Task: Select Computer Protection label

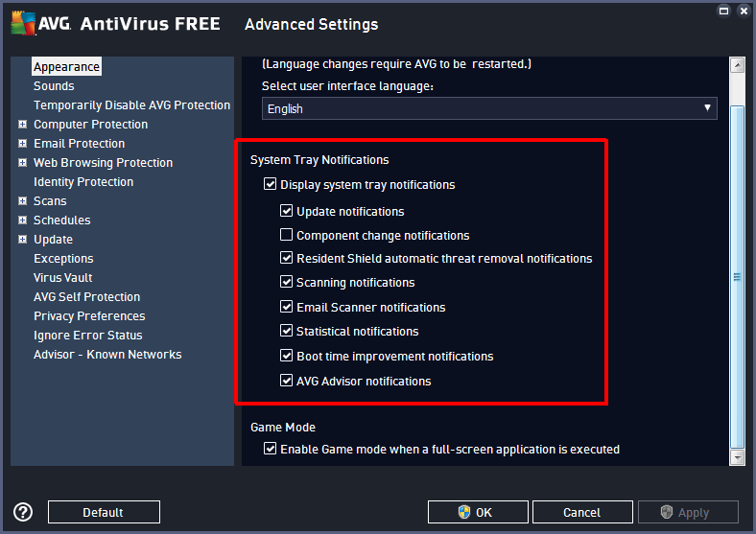Action: (90, 125)
